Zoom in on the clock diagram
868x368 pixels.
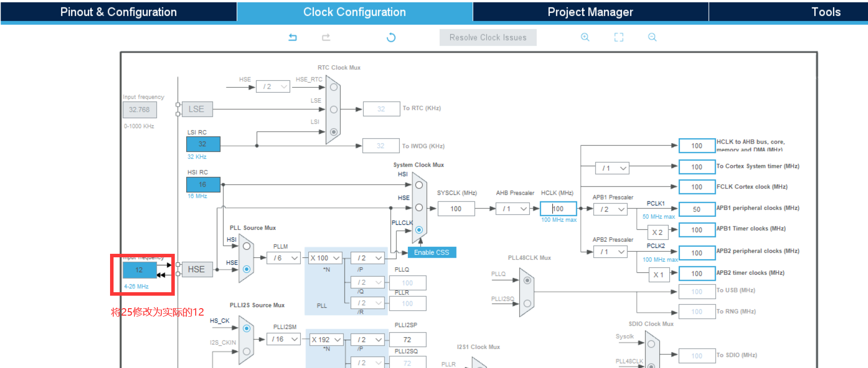(x=585, y=37)
